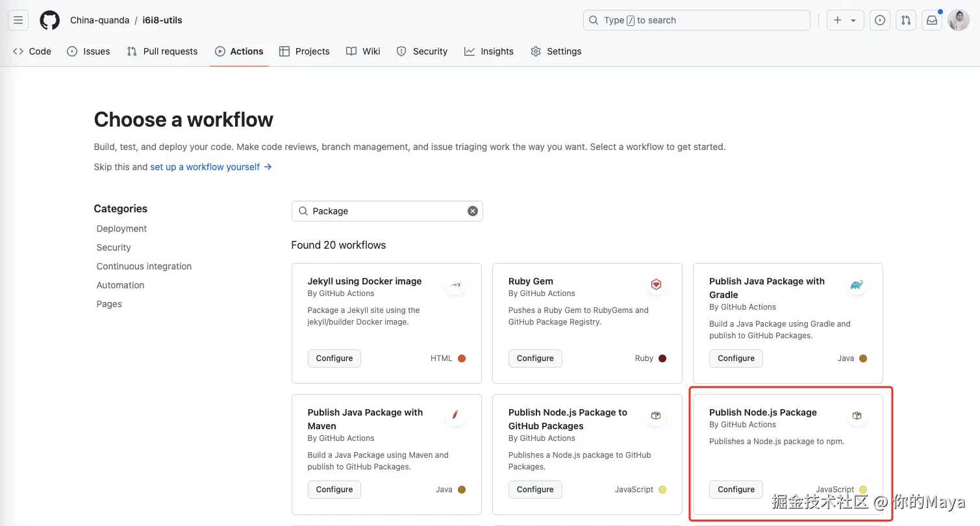This screenshot has width=980, height=526.
Task: Go to the Settings tab
Action: click(556, 51)
